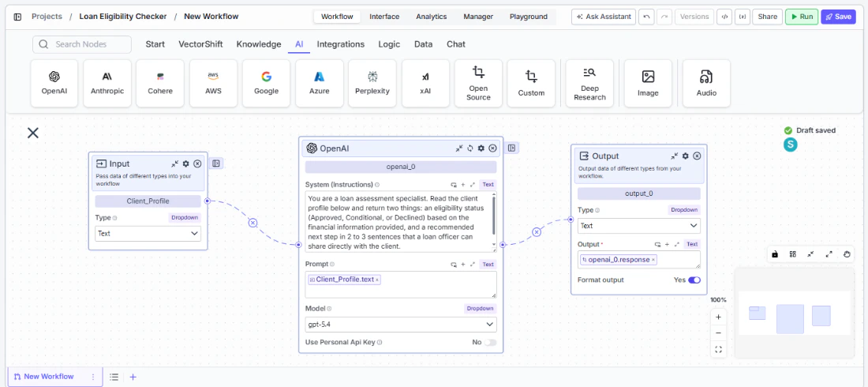
Task: Open settings gear on the Input node
Action: coord(186,163)
